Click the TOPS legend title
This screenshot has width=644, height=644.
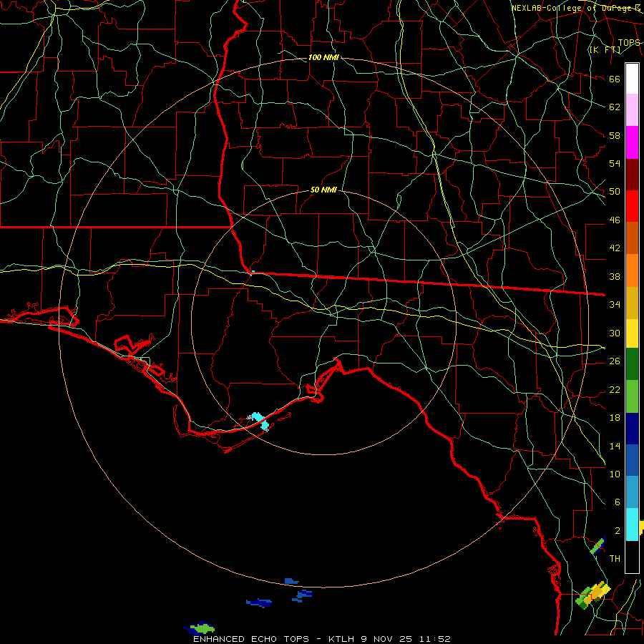pos(629,43)
